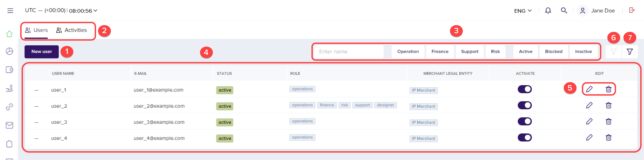This screenshot has height=160, width=644.
Task: Click the Enter name search field
Action: 348,52
